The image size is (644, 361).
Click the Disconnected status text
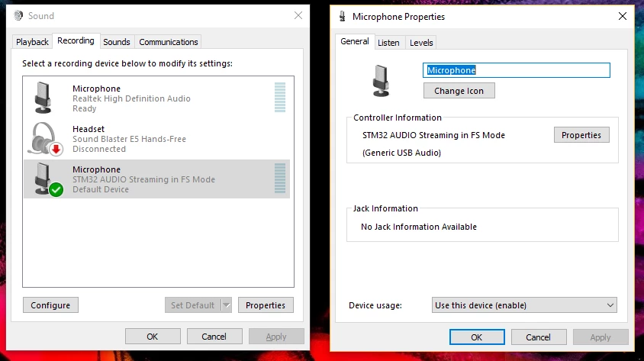[x=99, y=149]
